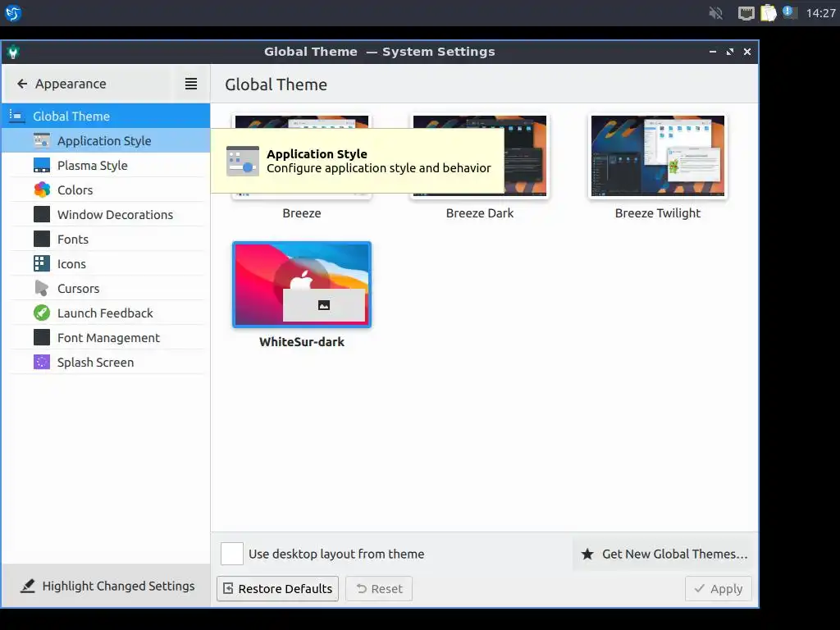Click the Global Theme sidebar icon
Viewport: 840px width, 630px height.
16,116
